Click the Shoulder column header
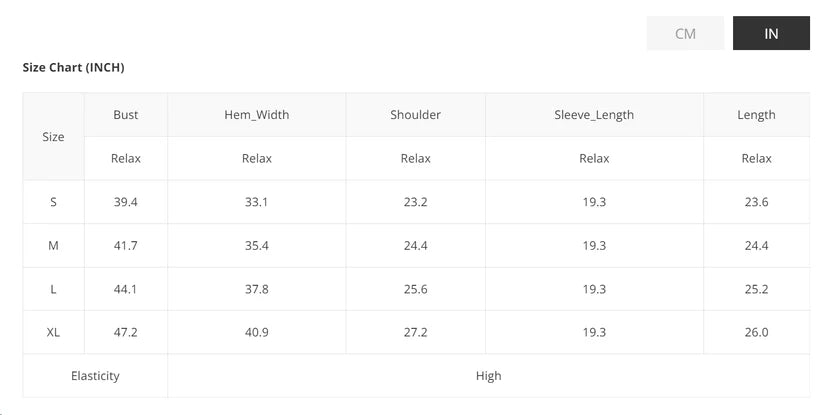The image size is (823, 415). click(416, 115)
